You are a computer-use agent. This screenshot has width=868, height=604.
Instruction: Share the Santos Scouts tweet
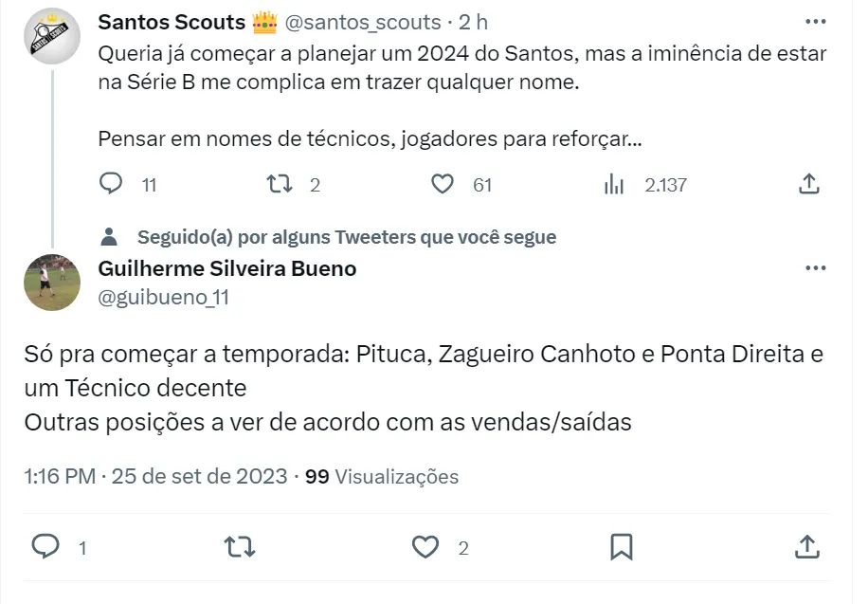[808, 184]
